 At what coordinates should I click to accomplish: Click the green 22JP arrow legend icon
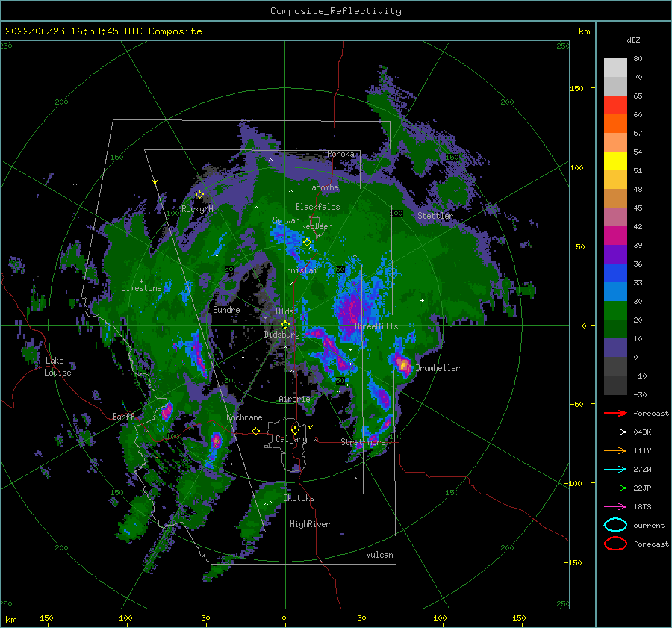coord(615,488)
